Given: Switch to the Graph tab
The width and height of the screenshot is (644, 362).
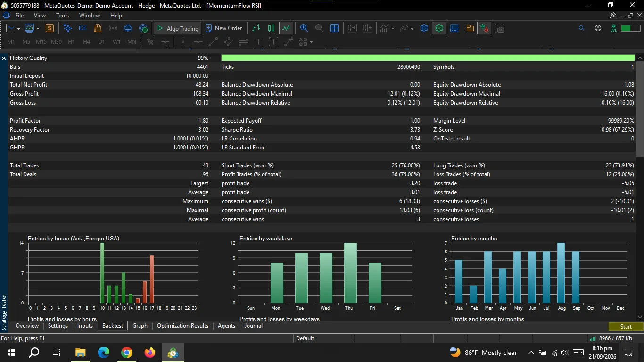Looking at the screenshot, I should (x=140, y=326).
